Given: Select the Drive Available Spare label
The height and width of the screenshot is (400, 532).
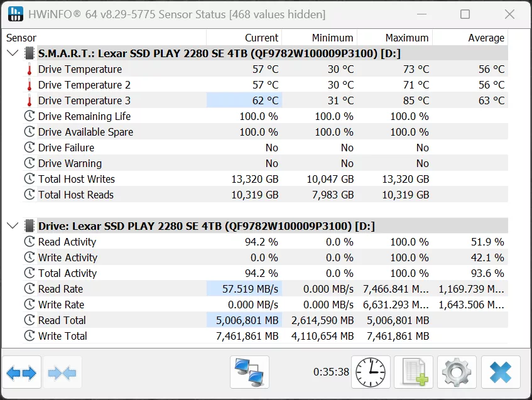Looking at the screenshot, I should point(85,132).
